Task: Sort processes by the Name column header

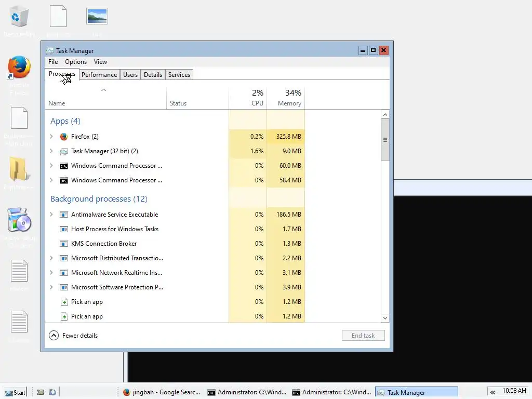Action: click(105, 98)
